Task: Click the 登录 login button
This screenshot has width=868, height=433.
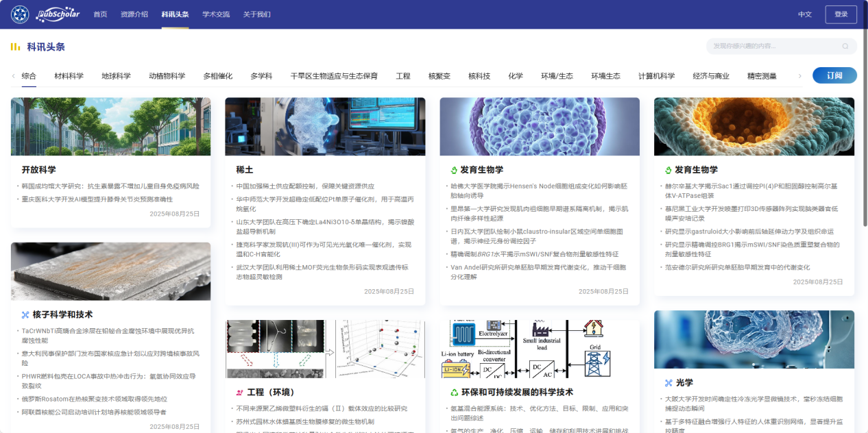Action: tap(841, 14)
